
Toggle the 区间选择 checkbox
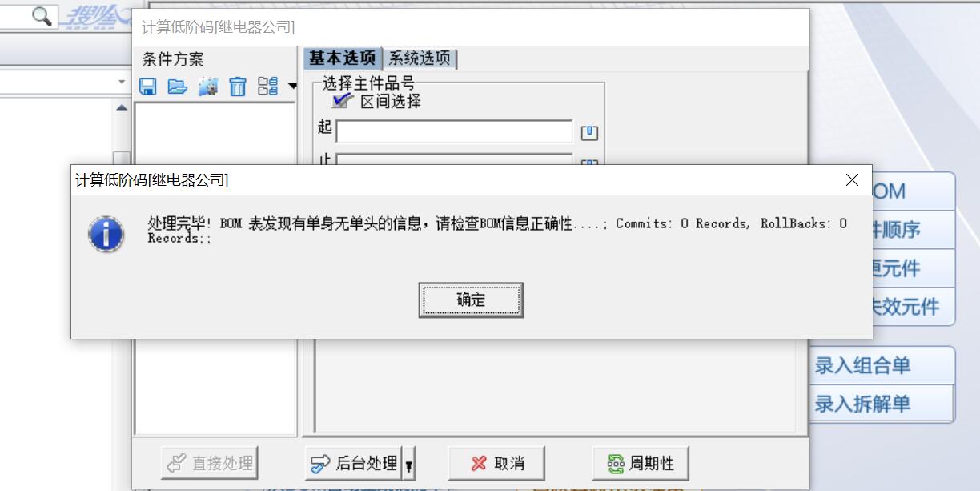pos(343,101)
